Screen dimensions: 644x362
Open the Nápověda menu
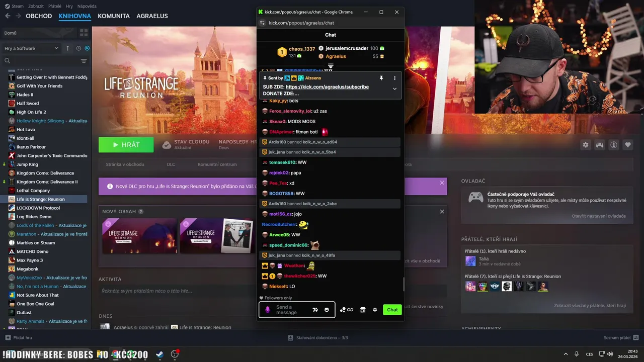tap(88, 6)
